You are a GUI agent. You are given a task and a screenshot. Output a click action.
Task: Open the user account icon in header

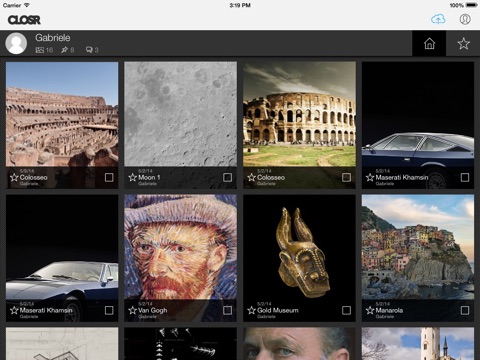[465, 19]
